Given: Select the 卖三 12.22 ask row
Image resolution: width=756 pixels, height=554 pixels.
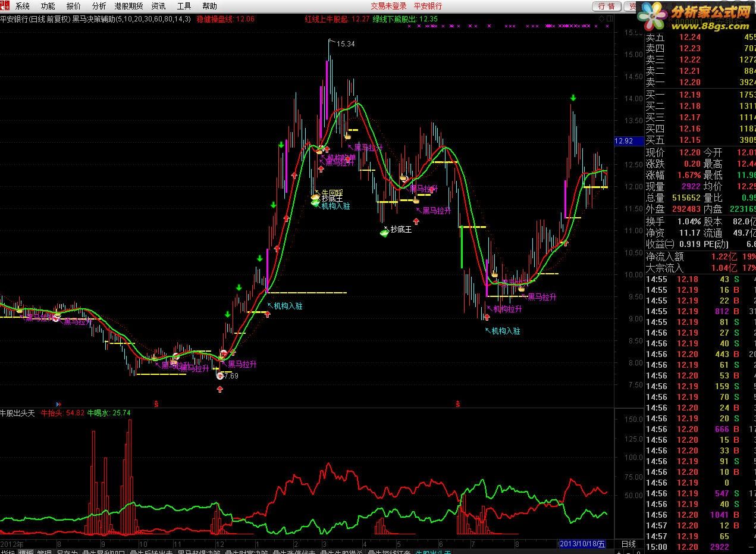Looking at the screenshot, I should tap(701, 60).
